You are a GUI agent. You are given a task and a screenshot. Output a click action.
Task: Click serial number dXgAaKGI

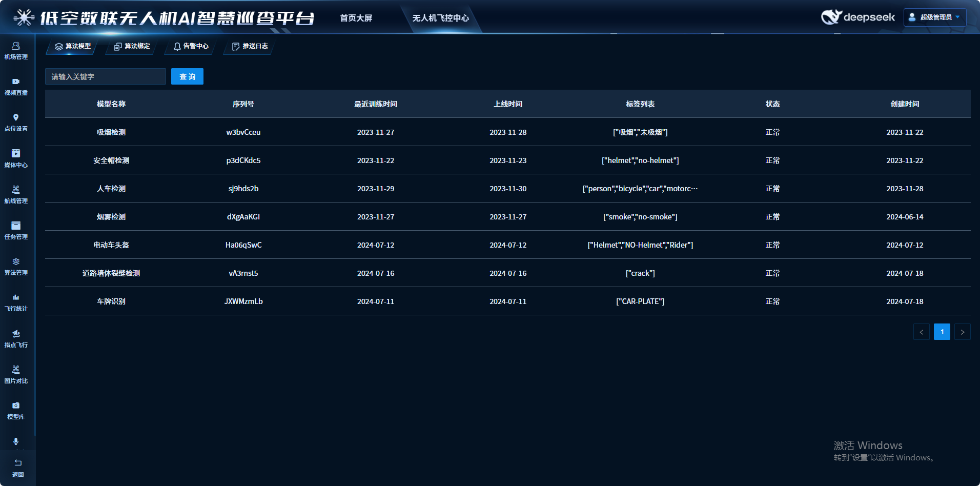point(243,217)
